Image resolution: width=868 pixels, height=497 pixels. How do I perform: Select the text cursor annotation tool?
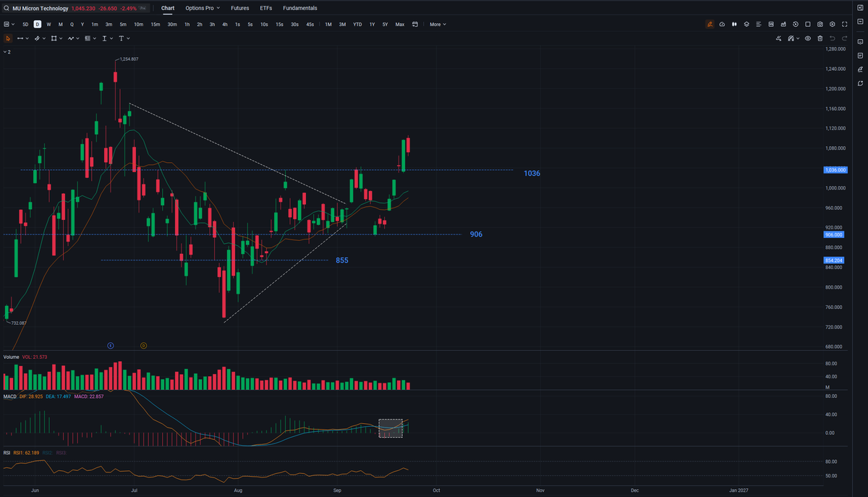coord(104,38)
